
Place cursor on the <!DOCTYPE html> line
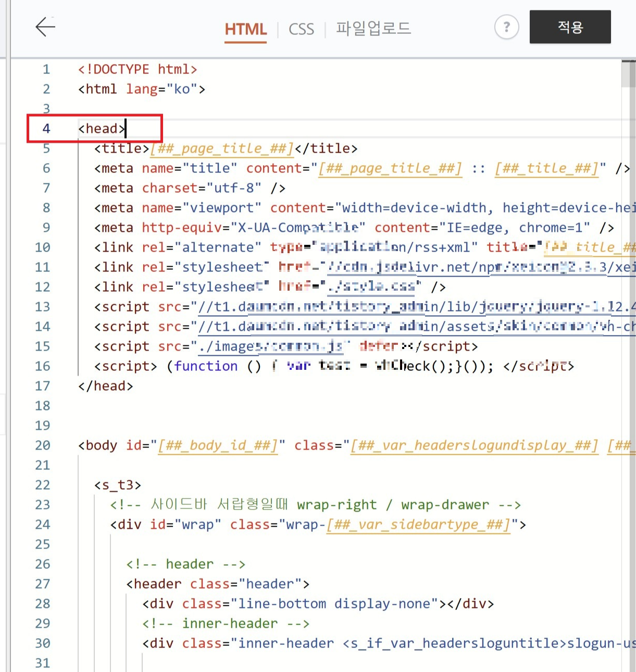coord(138,69)
